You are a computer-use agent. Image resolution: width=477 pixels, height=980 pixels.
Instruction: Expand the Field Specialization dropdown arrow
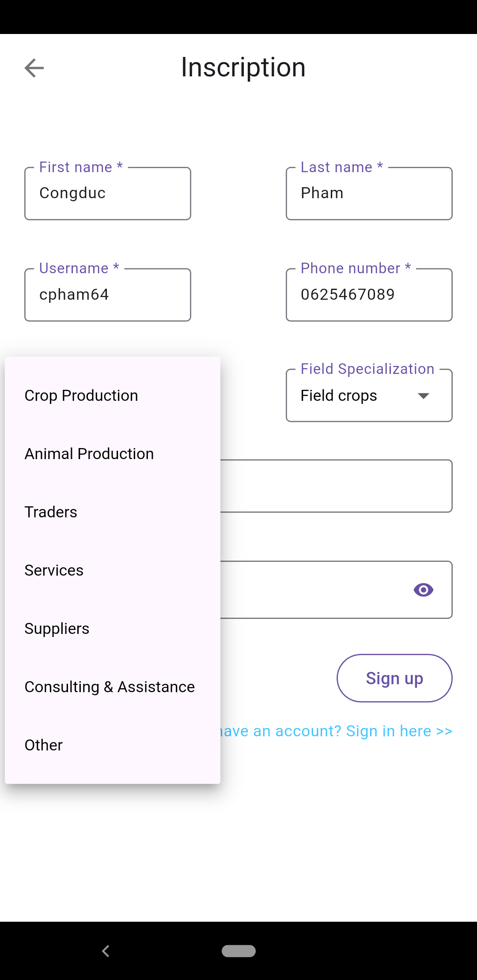(x=423, y=396)
